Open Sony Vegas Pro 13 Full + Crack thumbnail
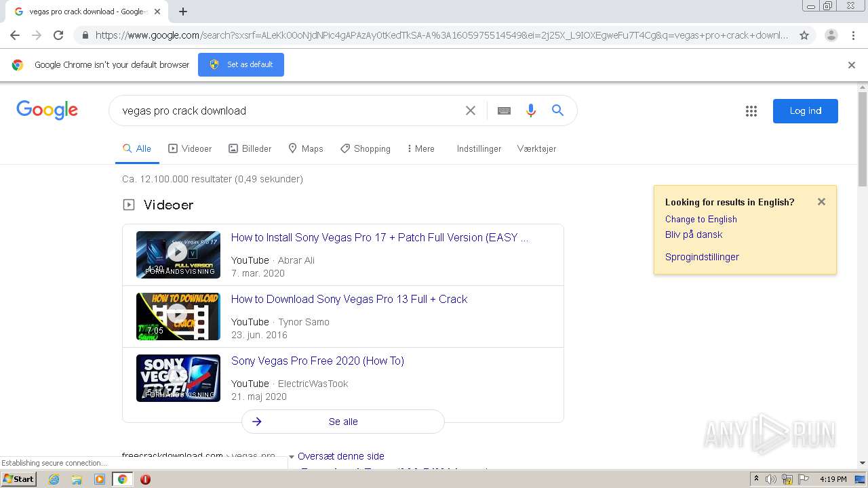This screenshot has width=868, height=488. click(178, 317)
